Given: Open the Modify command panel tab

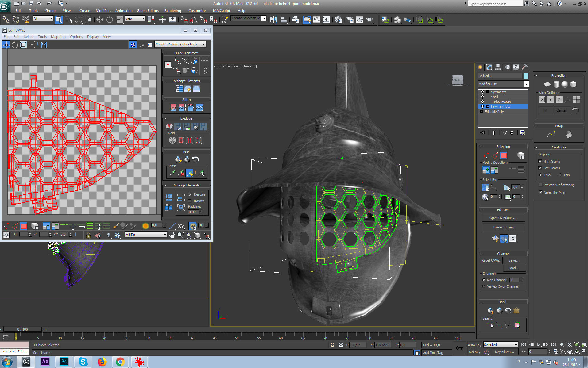Looking at the screenshot, I should point(489,67).
